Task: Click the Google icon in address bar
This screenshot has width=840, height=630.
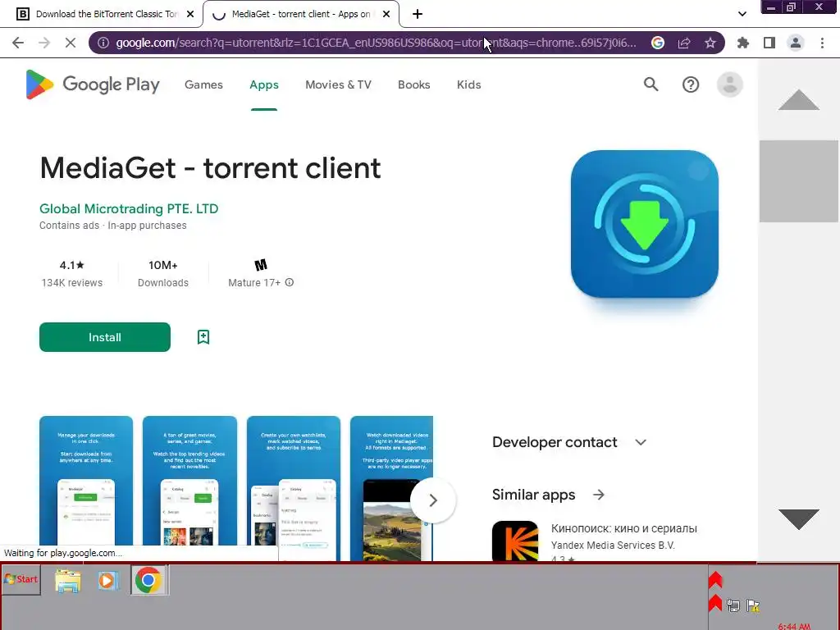Action: (658, 43)
